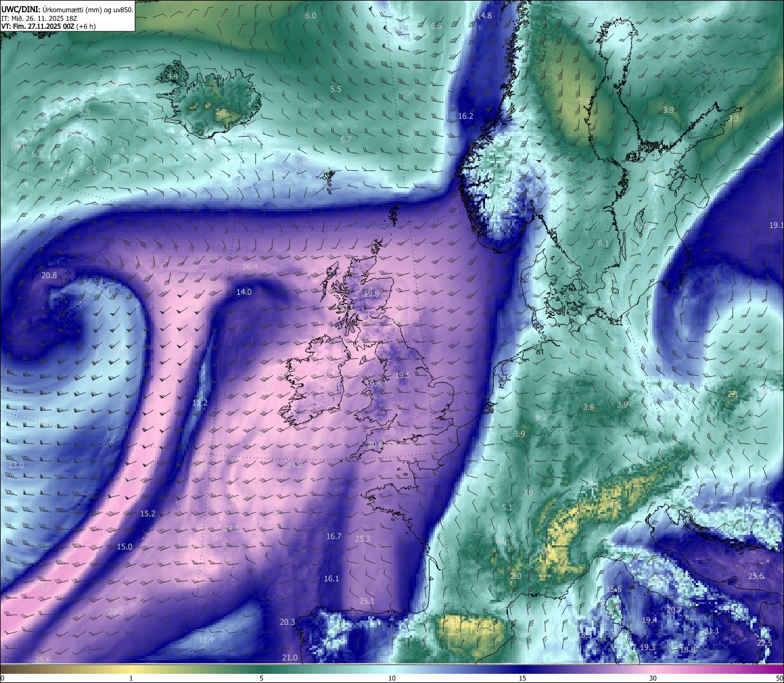This screenshot has height=683, width=784.
Task: Click the color scale tick labeled 10
Action: [392, 678]
